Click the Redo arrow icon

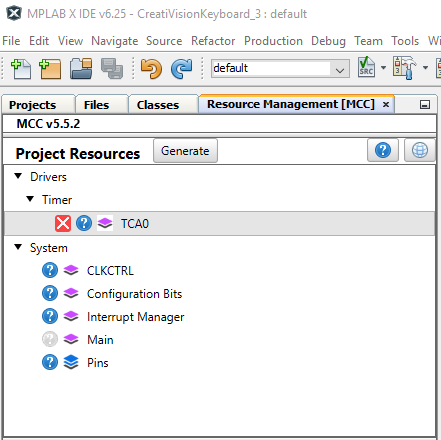(182, 69)
